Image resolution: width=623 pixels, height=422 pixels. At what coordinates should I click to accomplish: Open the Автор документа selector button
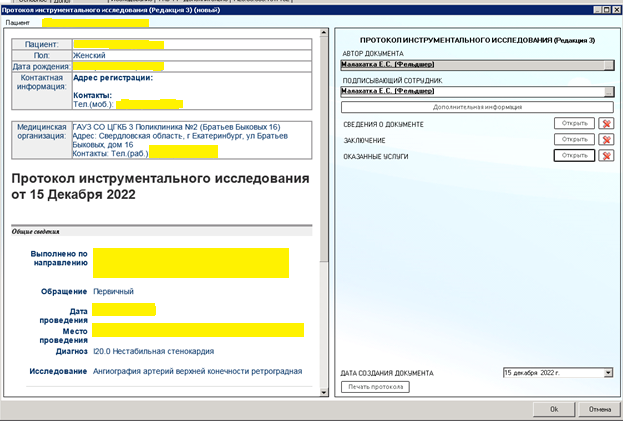[609, 65]
